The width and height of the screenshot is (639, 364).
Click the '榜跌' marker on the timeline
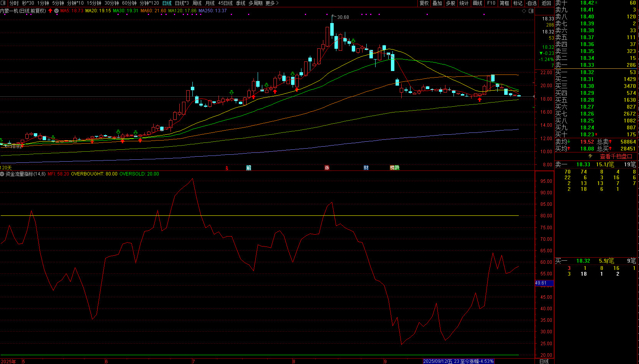coord(394,168)
